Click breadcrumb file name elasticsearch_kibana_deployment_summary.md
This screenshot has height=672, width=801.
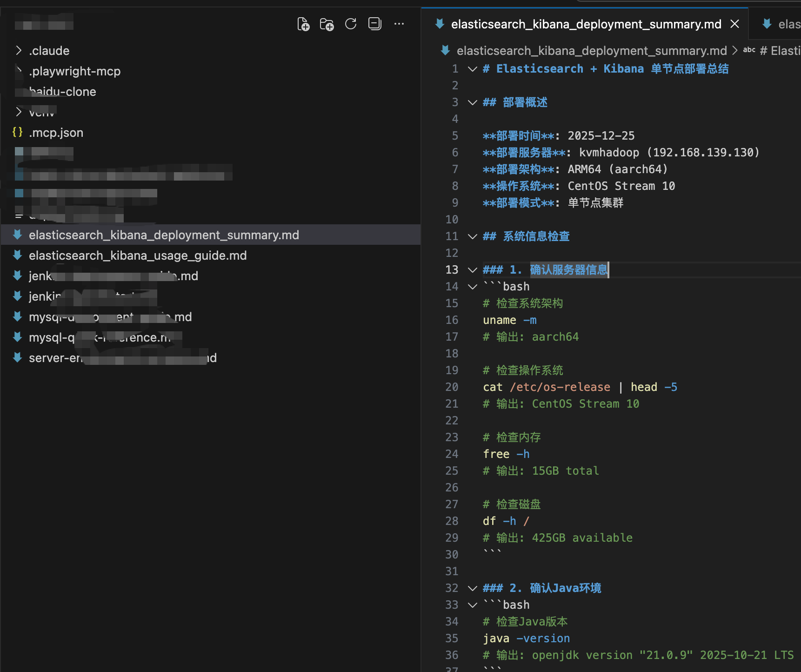point(592,51)
